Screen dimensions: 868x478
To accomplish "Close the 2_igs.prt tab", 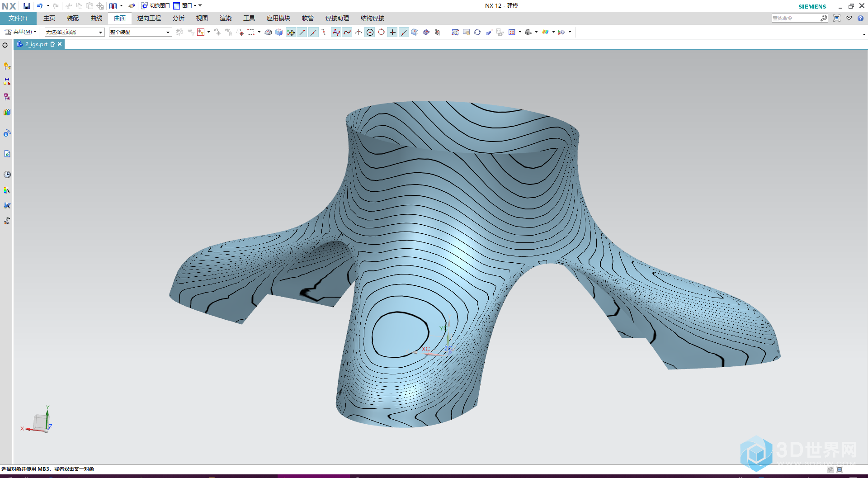I will pos(60,44).
